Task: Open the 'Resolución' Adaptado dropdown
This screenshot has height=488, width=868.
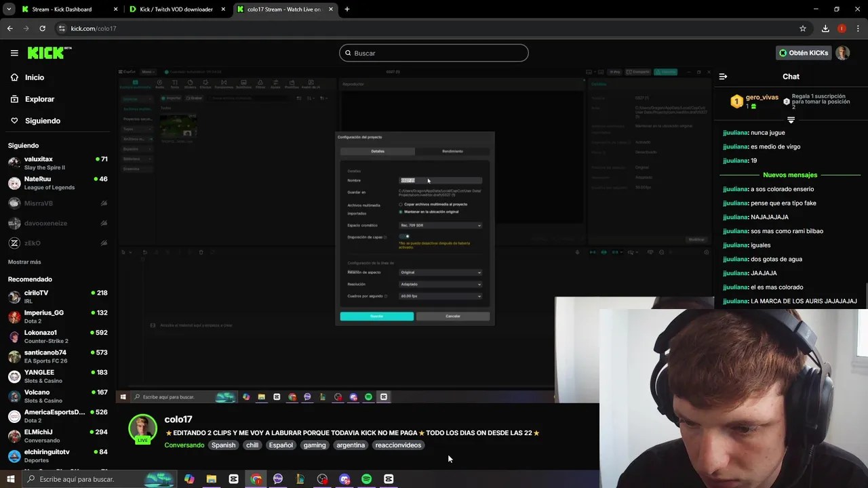Action: 440,284
